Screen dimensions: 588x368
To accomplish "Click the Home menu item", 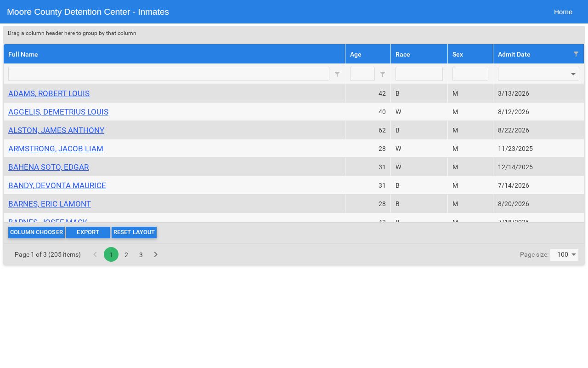I will (x=563, y=12).
